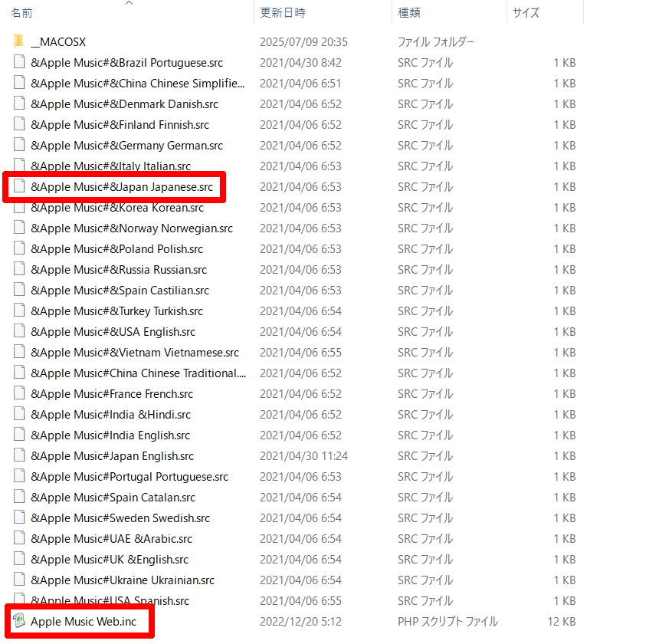Click the Japan English.src file icon
Viewport: 649px width, 644px height.
point(19,455)
